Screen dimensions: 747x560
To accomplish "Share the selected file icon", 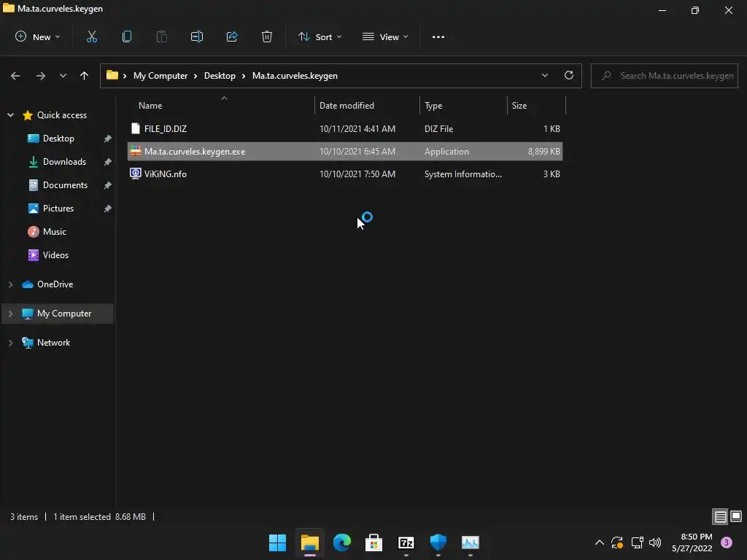I will coord(232,36).
